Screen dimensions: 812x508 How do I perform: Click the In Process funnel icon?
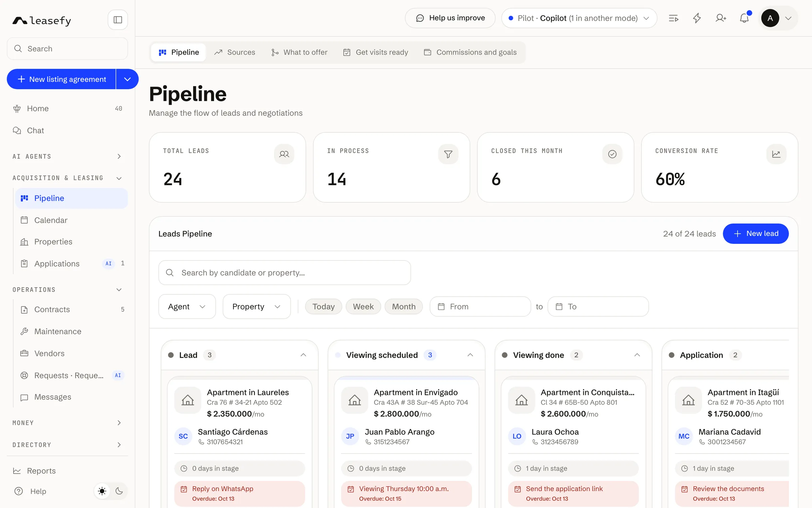click(448, 154)
